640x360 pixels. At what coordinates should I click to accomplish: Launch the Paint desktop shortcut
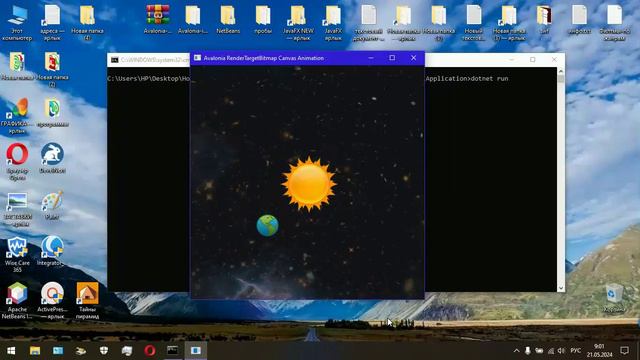52,205
